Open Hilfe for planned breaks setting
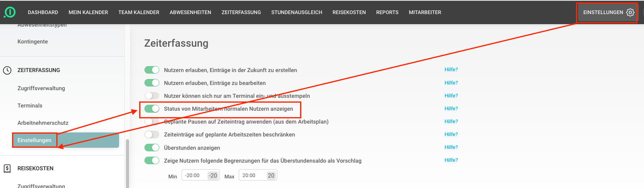 [x=451, y=122]
